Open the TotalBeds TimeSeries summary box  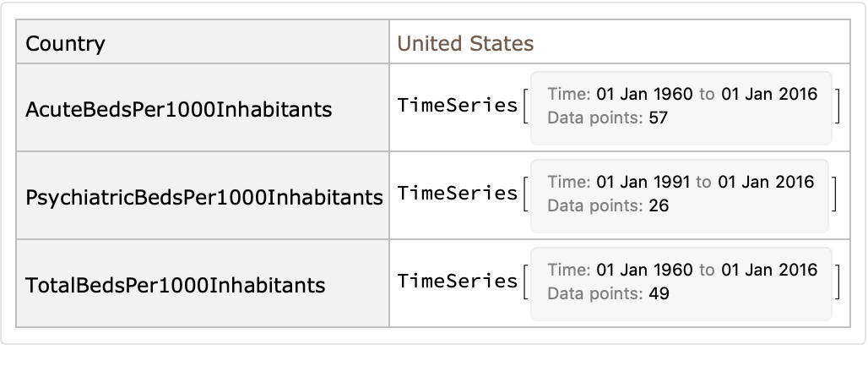pos(681,282)
